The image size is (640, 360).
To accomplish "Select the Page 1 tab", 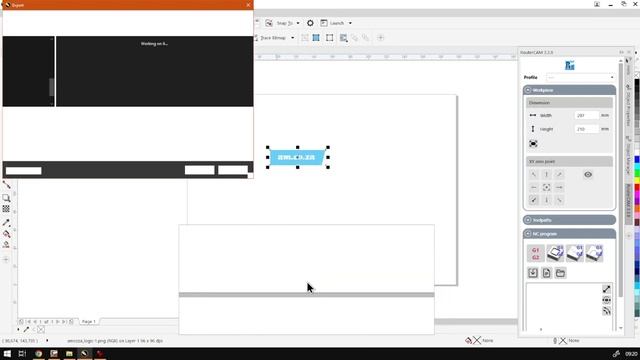I will pos(89,322).
